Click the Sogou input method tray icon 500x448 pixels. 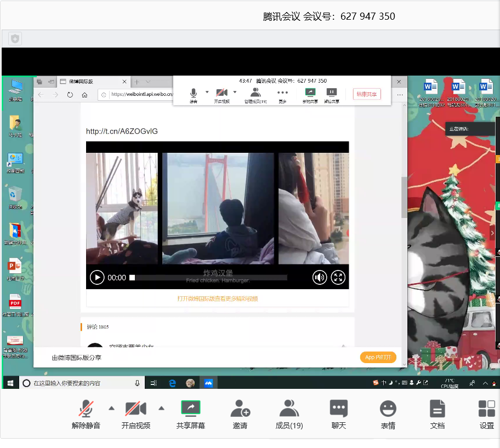pyautogui.click(x=376, y=383)
